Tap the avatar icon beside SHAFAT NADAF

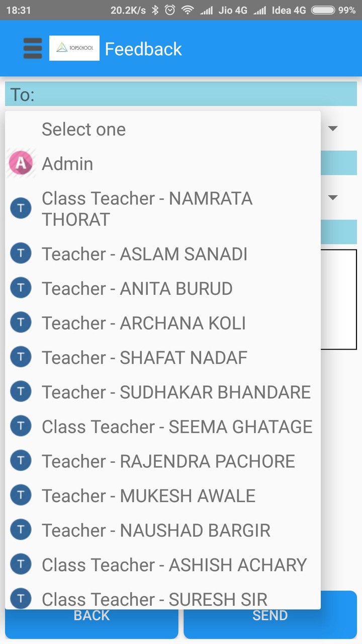click(21, 357)
